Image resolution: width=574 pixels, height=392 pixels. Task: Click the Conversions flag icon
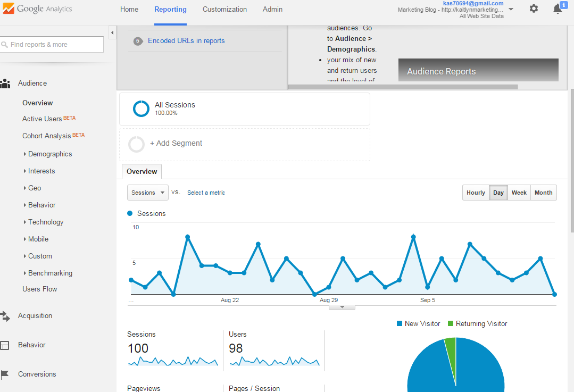5,374
